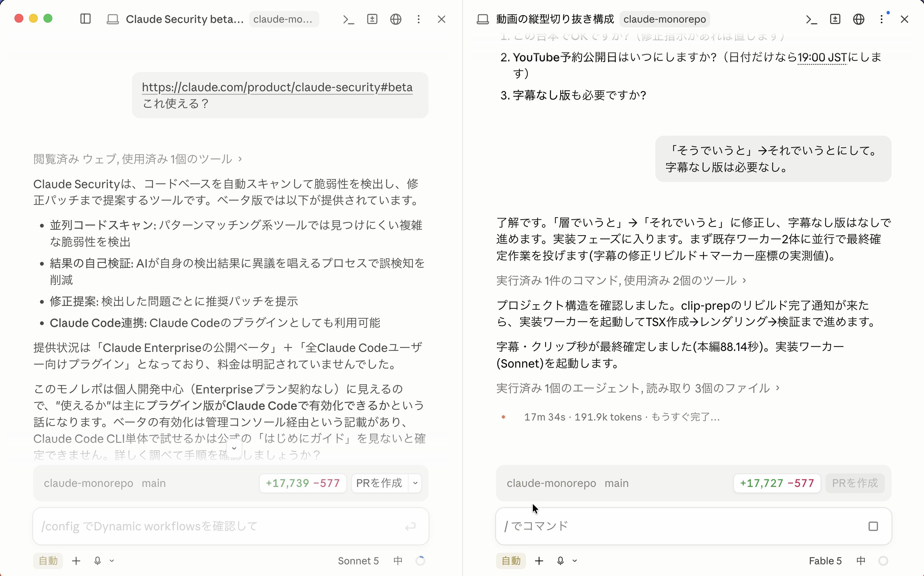Click claude-monorepo tag in right header

tap(664, 19)
